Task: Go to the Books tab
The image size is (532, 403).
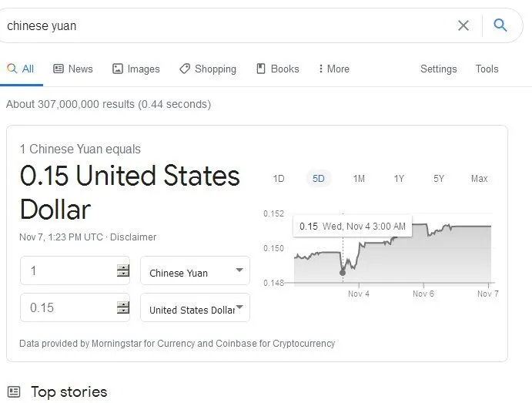Action: click(277, 69)
